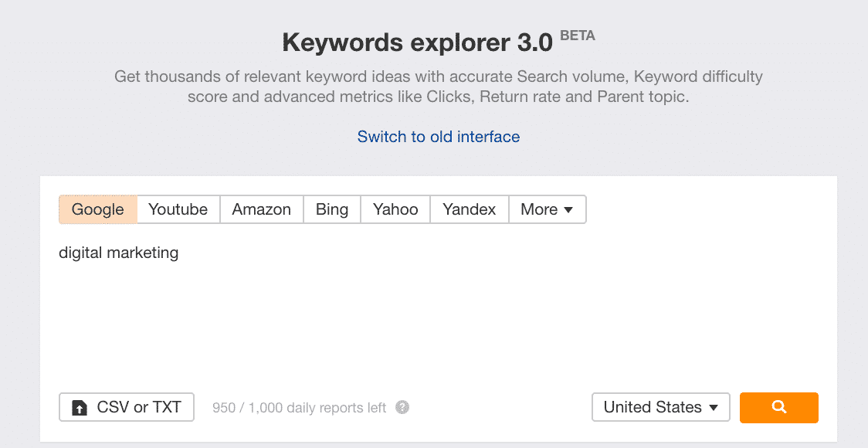Click the arrow next to United States
The width and height of the screenshot is (868, 448).
(x=714, y=408)
